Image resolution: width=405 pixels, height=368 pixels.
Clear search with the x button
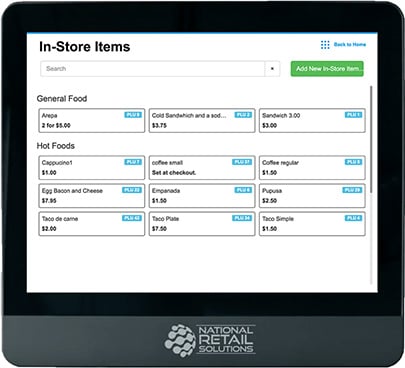(272, 69)
